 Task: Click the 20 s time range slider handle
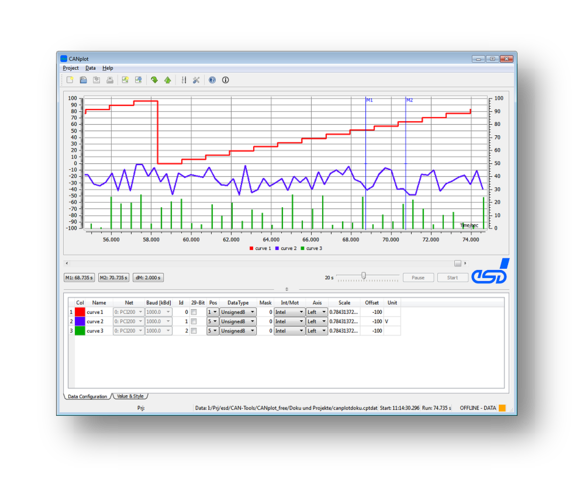tap(364, 276)
